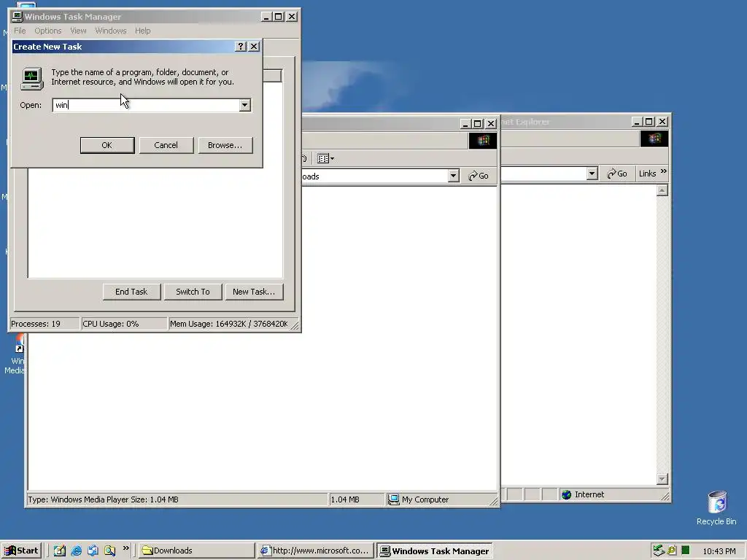Click the green CPU usage tray icon
Viewport: 747px width, 560px height.
[x=685, y=551]
